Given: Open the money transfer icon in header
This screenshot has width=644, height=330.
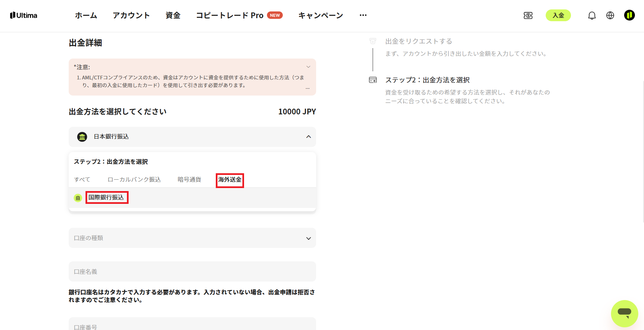Looking at the screenshot, I should tap(528, 15).
